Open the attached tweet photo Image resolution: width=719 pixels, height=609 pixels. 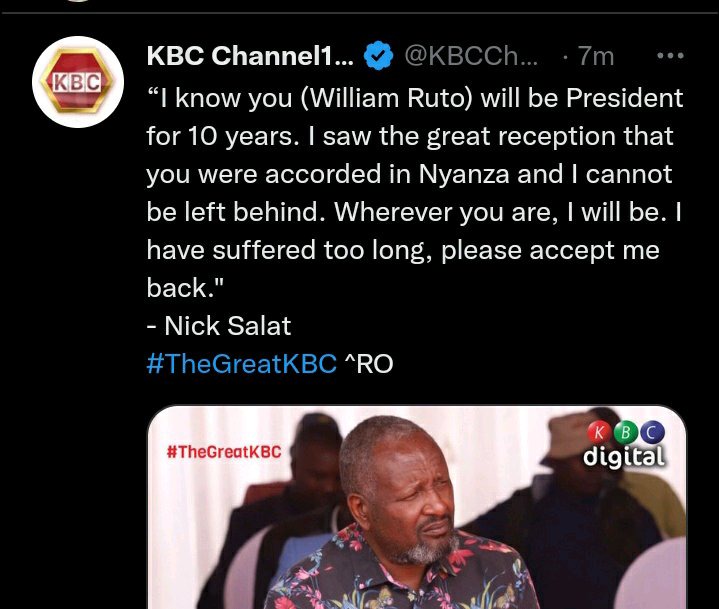click(x=416, y=507)
